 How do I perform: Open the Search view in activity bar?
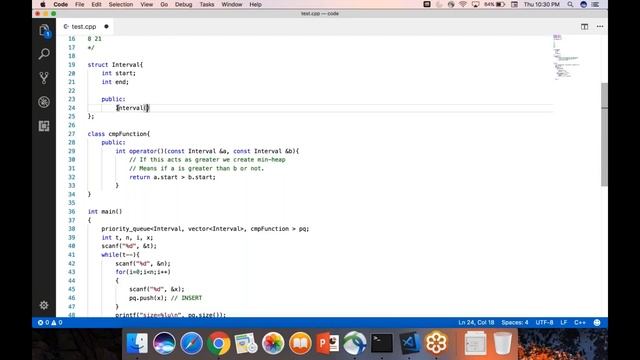[x=44, y=54]
